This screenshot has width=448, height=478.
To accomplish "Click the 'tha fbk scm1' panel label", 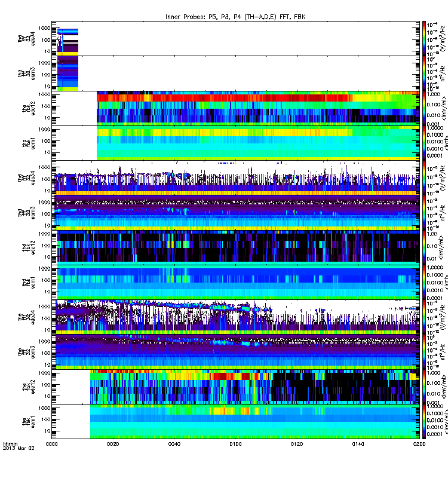I will (x=29, y=143).
